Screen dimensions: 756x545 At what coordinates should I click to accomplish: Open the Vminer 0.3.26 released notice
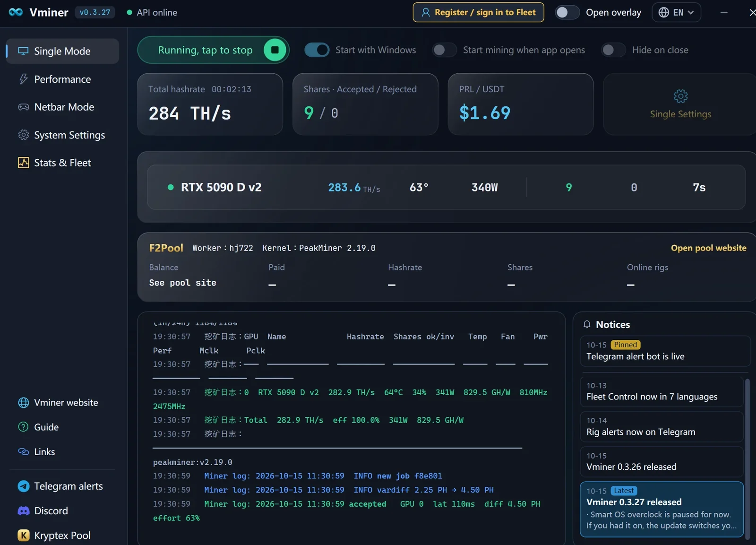pyautogui.click(x=661, y=461)
